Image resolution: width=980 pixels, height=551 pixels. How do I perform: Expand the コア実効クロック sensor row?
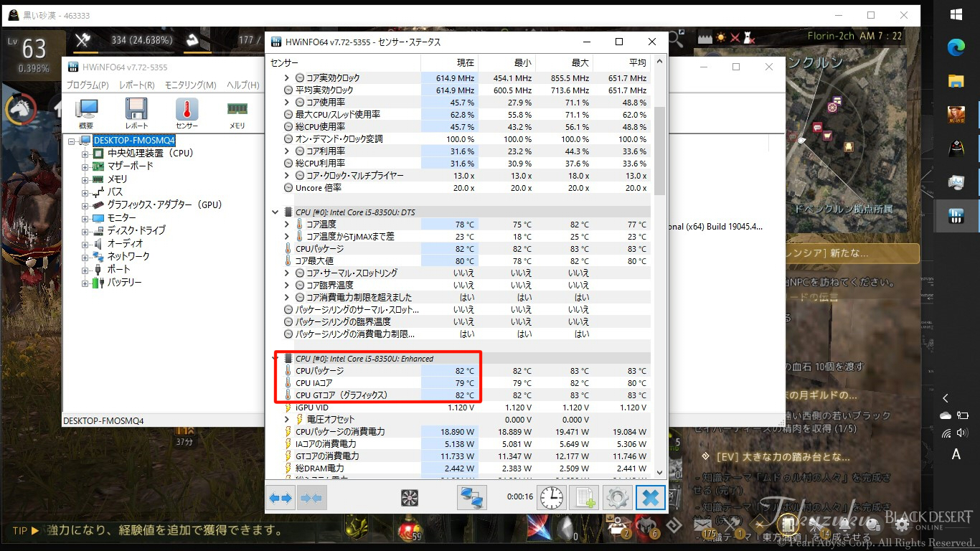pyautogui.click(x=287, y=78)
